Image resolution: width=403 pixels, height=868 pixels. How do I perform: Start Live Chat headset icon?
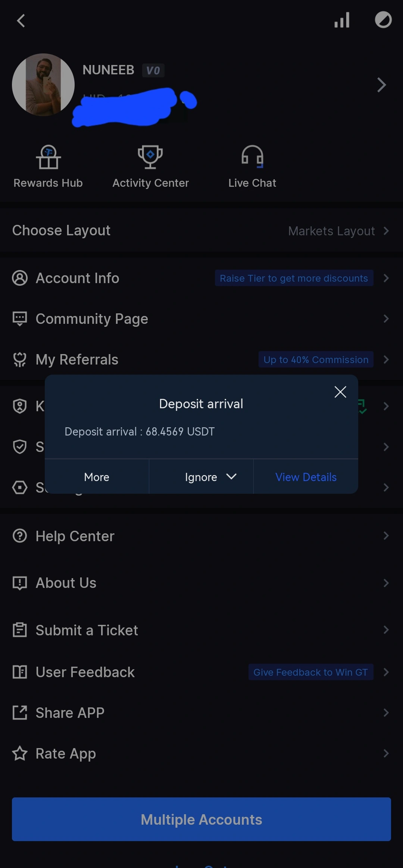click(x=253, y=157)
